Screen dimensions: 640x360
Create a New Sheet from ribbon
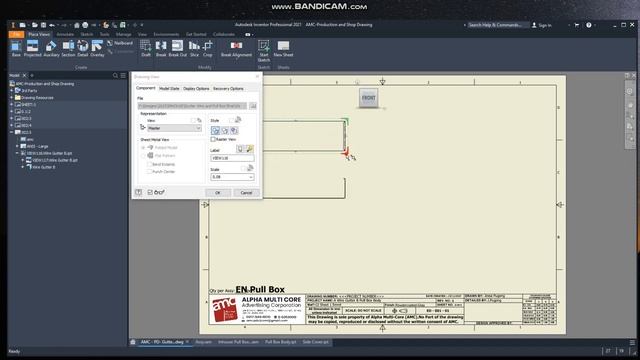pyautogui.click(x=283, y=49)
